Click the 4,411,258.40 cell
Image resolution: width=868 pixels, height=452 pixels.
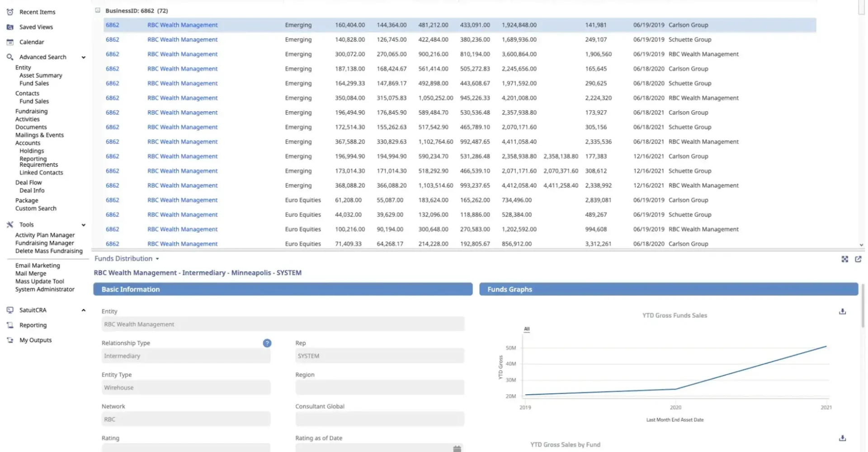561,186
